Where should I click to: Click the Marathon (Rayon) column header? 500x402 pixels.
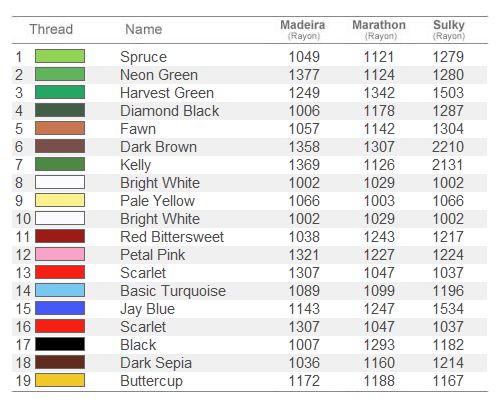pos(379,29)
